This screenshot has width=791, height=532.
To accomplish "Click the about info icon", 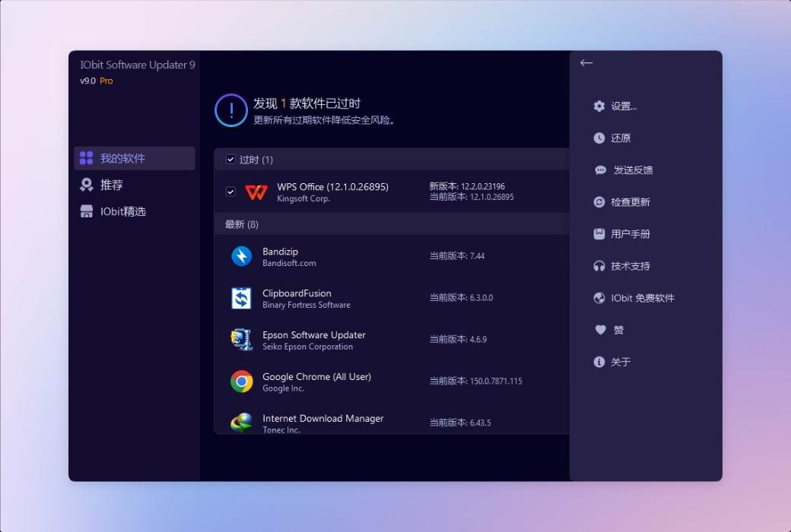I will (599, 362).
